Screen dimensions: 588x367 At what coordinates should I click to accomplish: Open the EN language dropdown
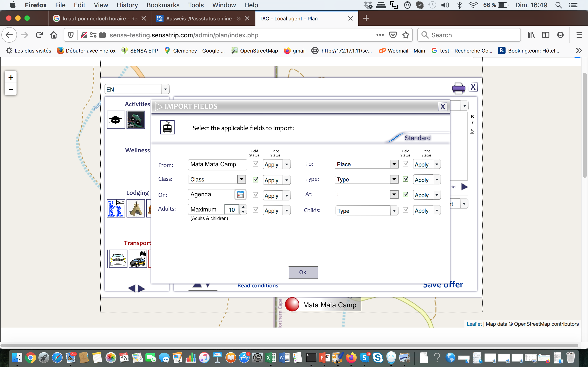165,89
